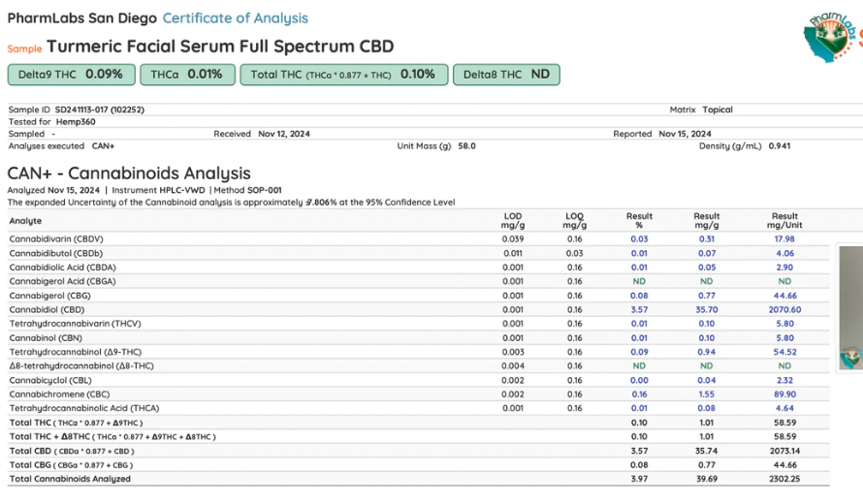Select the Total THC 0.10% badge
863x504 pixels.
point(343,75)
